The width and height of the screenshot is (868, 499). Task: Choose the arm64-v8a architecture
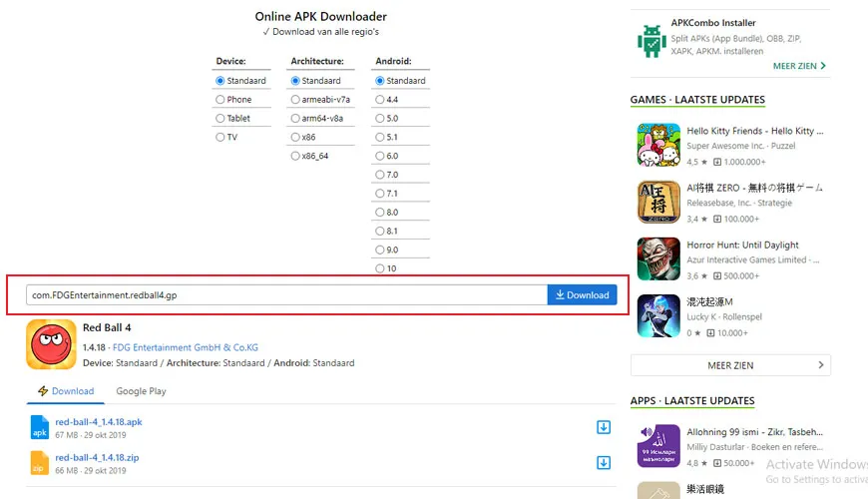295,119
